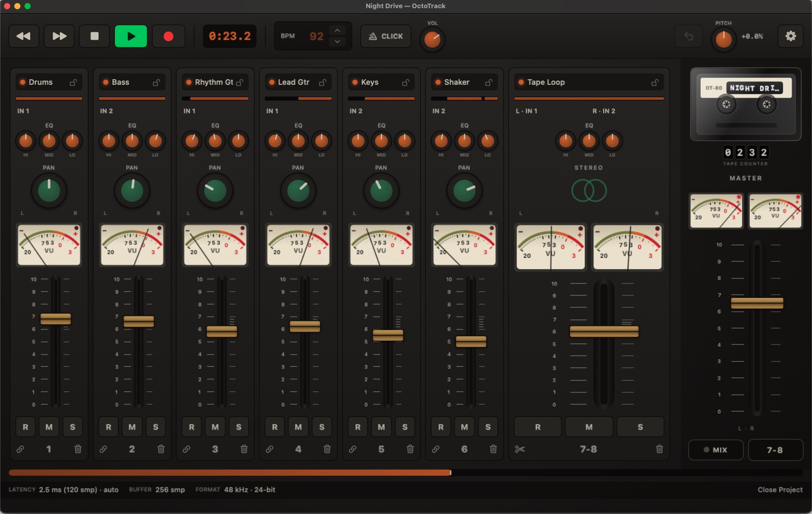
Task: Click the NIGHT DRI cassette tape thumbnail
Action: click(746, 104)
